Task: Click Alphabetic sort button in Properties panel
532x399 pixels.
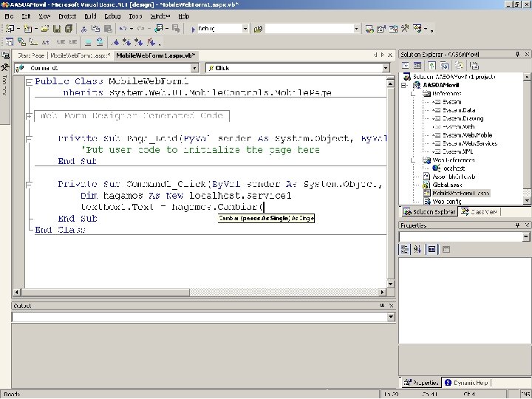Action: 417,250
